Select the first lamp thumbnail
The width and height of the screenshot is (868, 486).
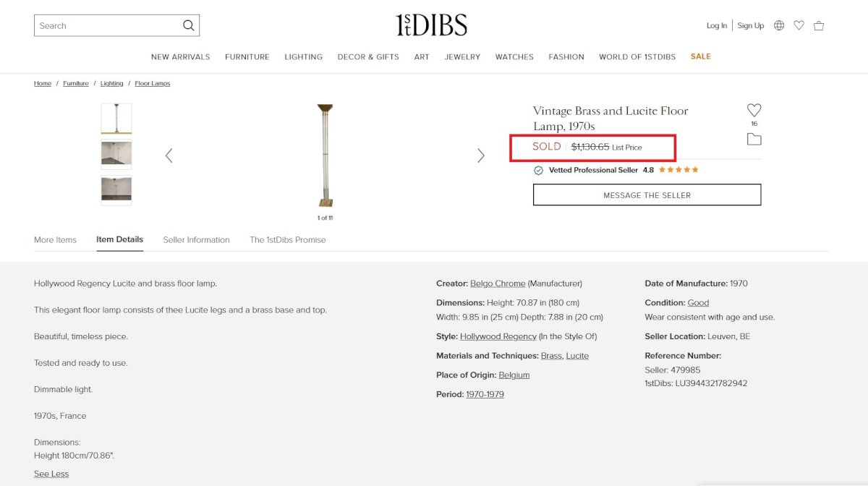click(x=116, y=119)
